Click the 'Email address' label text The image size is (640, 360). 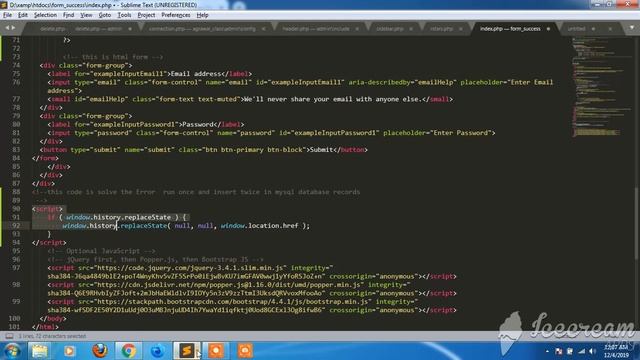tap(196, 74)
